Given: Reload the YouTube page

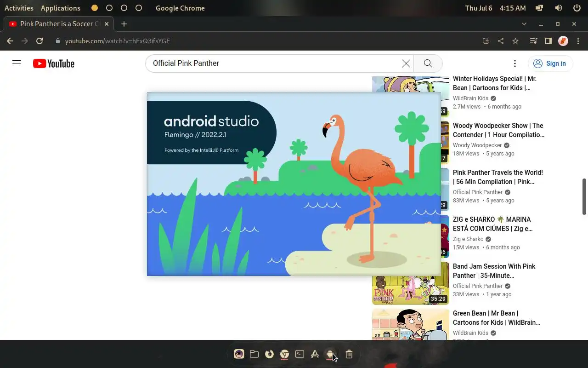Looking at the screenshot, I should [x=40, y=41].
